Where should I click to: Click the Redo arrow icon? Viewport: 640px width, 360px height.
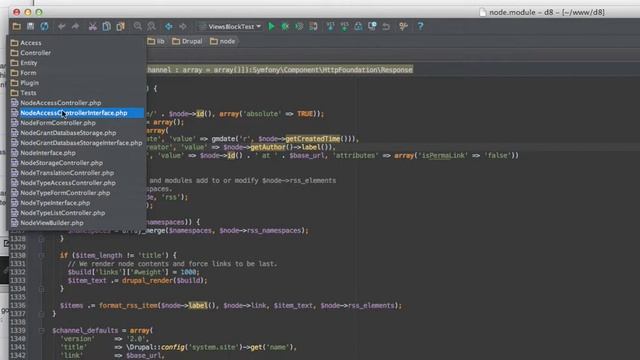76,27
